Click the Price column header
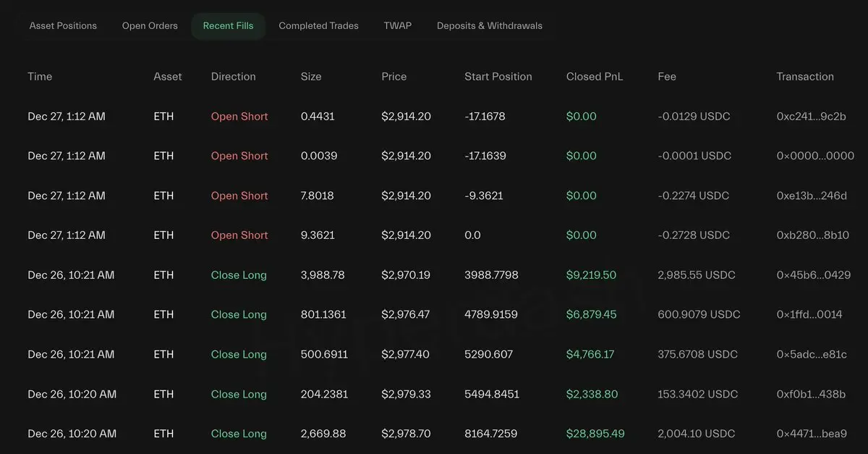This screenshot has width=868, height=454. tap(394, 77)
